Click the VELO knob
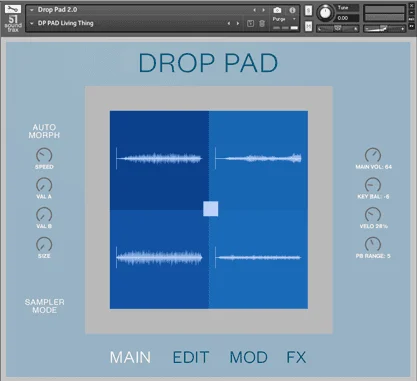 click(373, 215)
